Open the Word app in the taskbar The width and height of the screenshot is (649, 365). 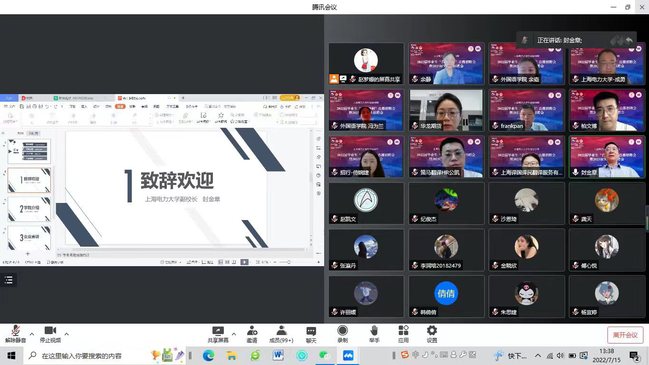point(278,355)
